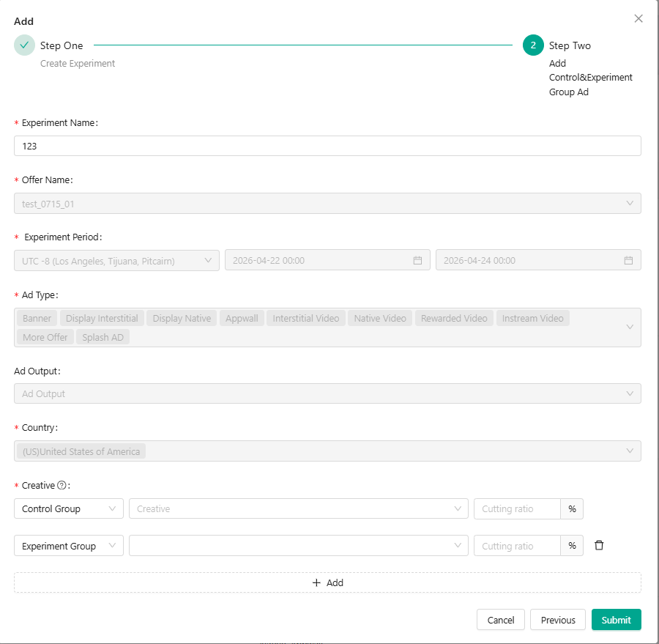Open start date calendar icon
659x644 pixels.
417,260
